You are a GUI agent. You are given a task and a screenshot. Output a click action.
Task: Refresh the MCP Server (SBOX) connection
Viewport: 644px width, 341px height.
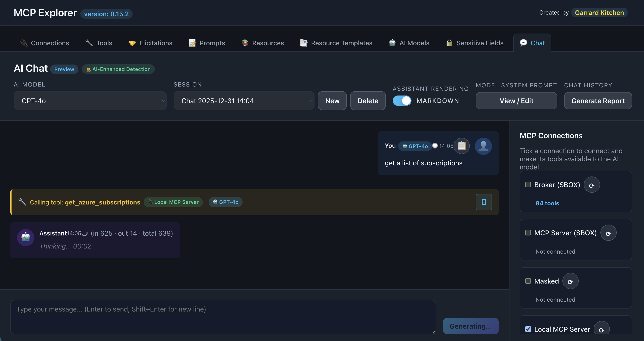608,233
